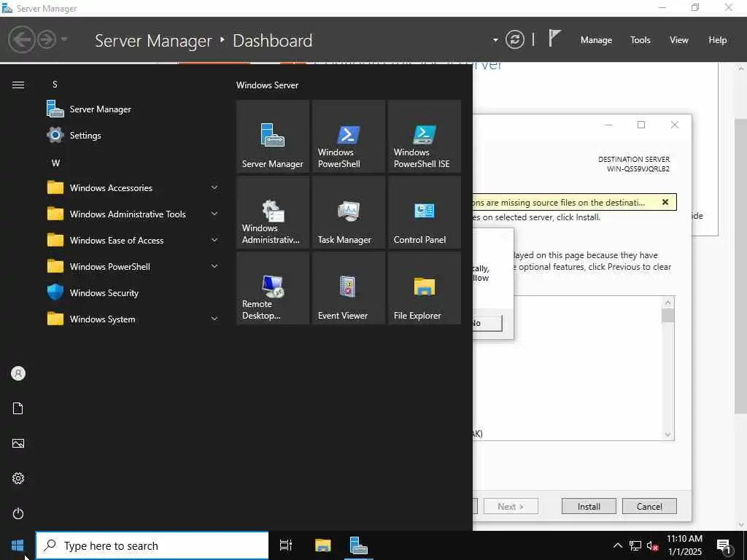747x560 pixels.
Task: Refresh the Server Manager dashboard
Action: [x=515, y=39]
